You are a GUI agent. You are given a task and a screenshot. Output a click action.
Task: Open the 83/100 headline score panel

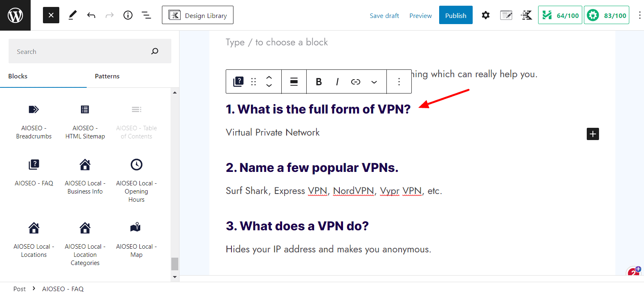coord(606,15)
